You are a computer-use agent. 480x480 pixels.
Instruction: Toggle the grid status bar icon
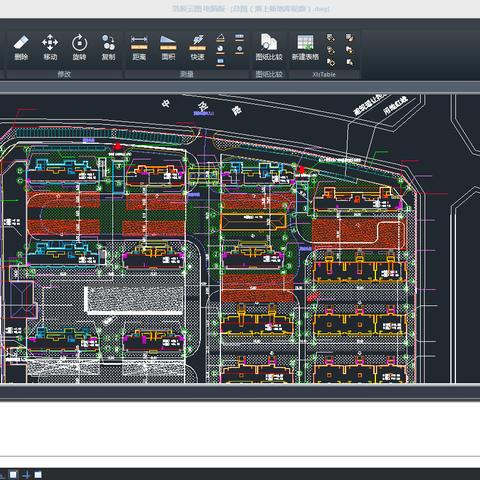[13, 475]
